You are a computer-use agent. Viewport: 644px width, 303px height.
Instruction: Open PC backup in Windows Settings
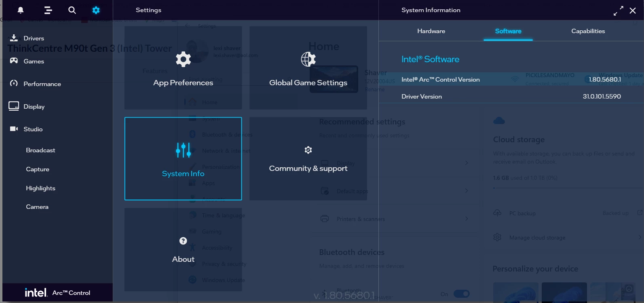click(522, 213)
